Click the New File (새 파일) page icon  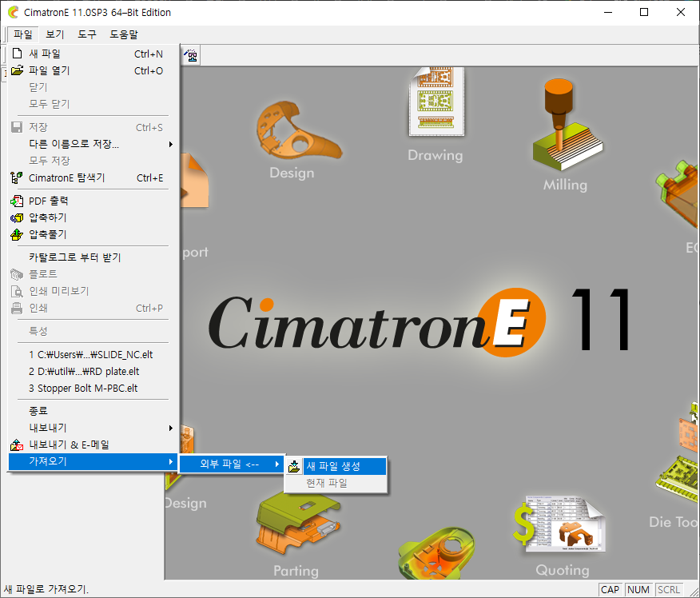coord(18,54)
